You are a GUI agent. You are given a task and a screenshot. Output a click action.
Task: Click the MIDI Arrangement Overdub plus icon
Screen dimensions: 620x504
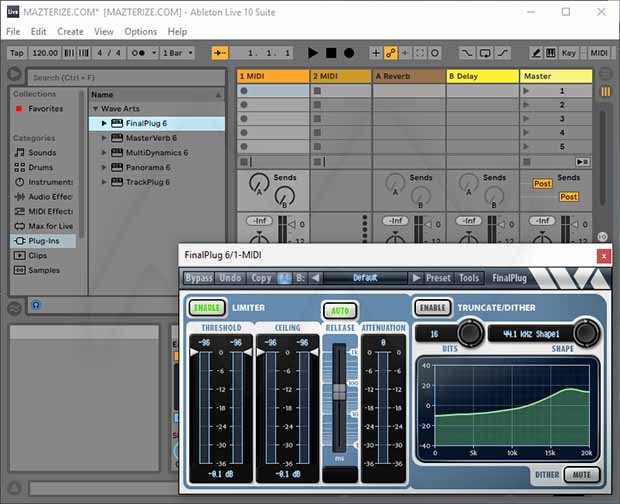pos(376,53)
